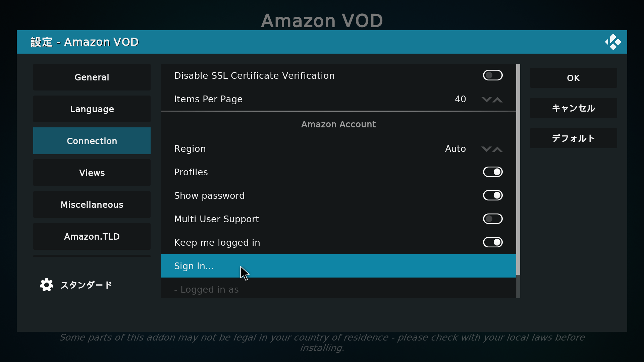The height and width of the screenshot is (362, 644).
Task: Disable the Show password switch
Action: tap(492, 195)
